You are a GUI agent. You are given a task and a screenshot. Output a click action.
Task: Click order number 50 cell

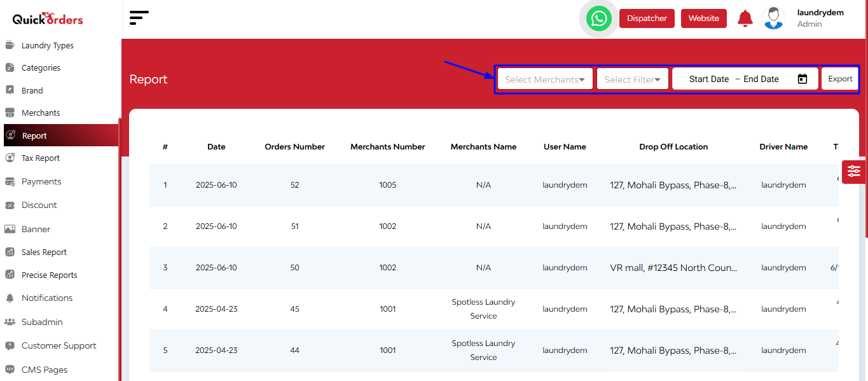pyautogui.click(x=294, y=268)
